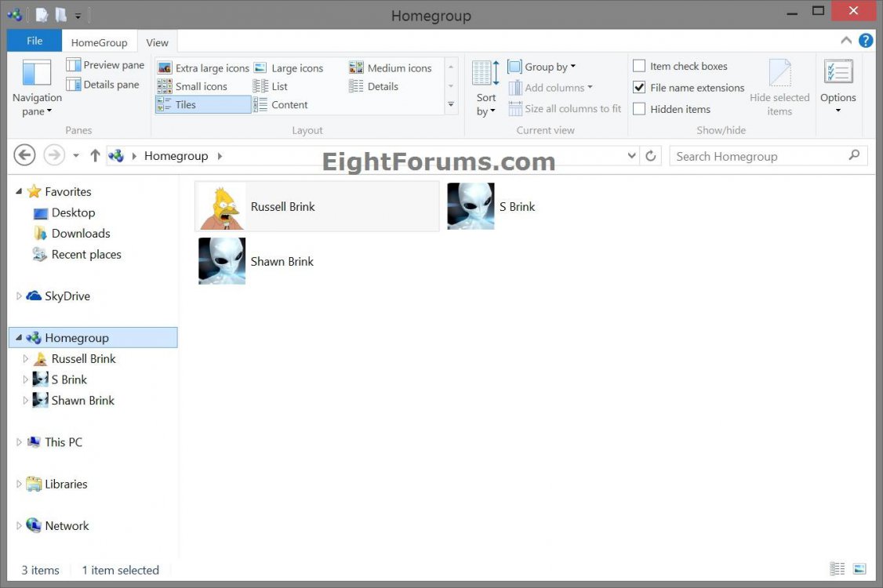Viewport: 883px width, 588px height.
Task: Open the Group by dropdown
Action: [542, 67]
